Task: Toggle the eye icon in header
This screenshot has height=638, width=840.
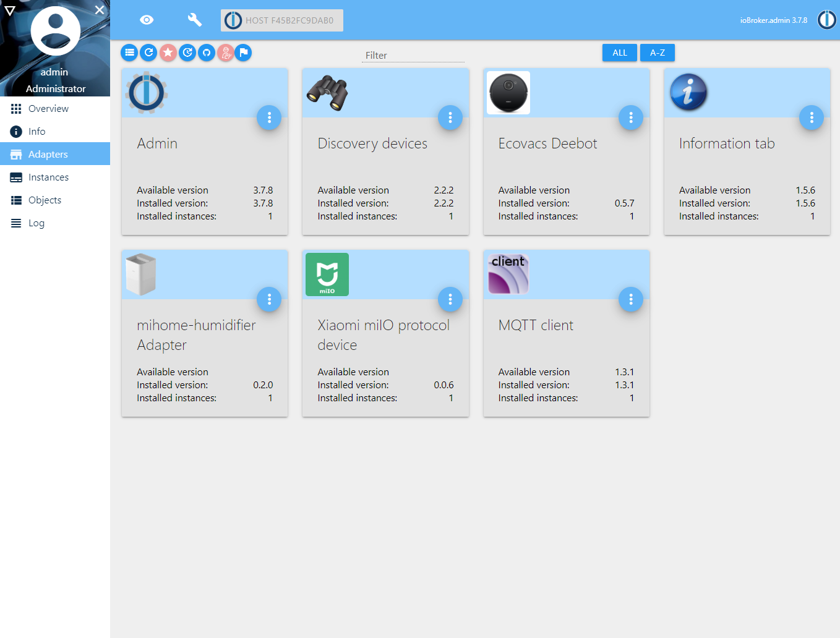Action: pyautogui.click(x=147, y=20)
